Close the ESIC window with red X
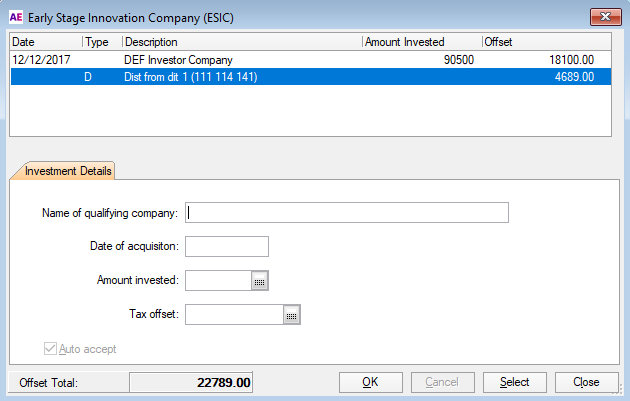This screenshot has height=401, width=630. [x=600, y=17]
